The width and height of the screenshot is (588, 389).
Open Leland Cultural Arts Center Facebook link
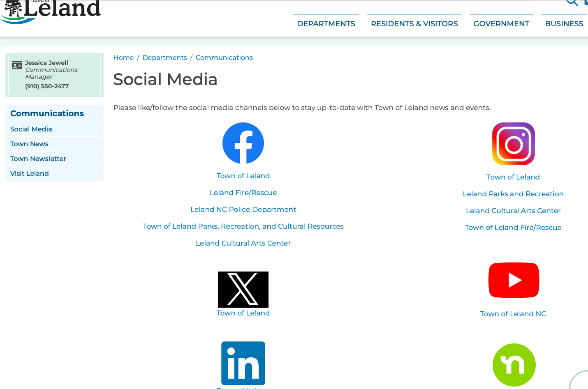click(x=243, y=243)
